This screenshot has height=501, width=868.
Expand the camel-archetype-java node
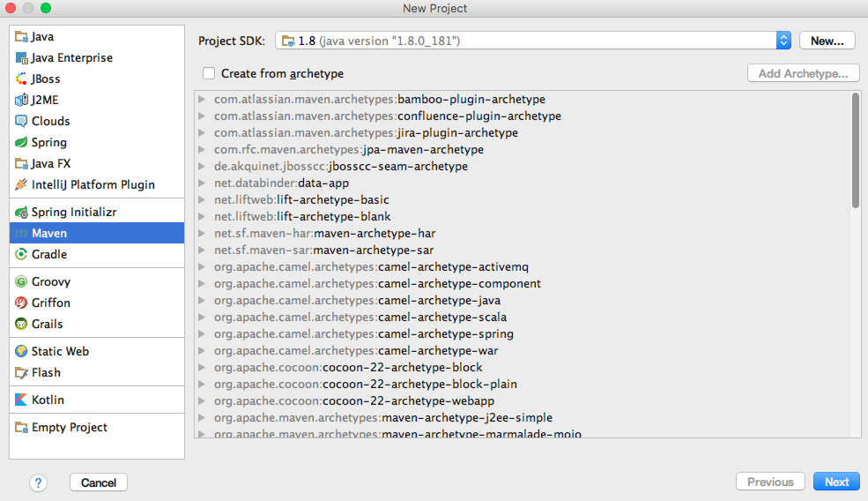[203, 301]
